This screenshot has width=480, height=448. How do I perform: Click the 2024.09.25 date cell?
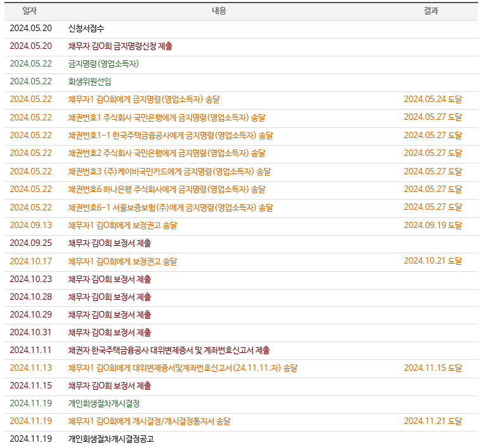(31, 243)
